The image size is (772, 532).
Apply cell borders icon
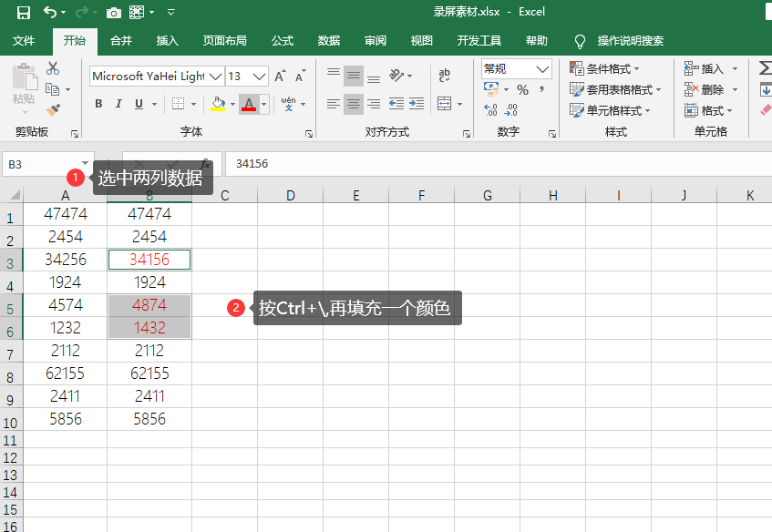coord(178,104)
